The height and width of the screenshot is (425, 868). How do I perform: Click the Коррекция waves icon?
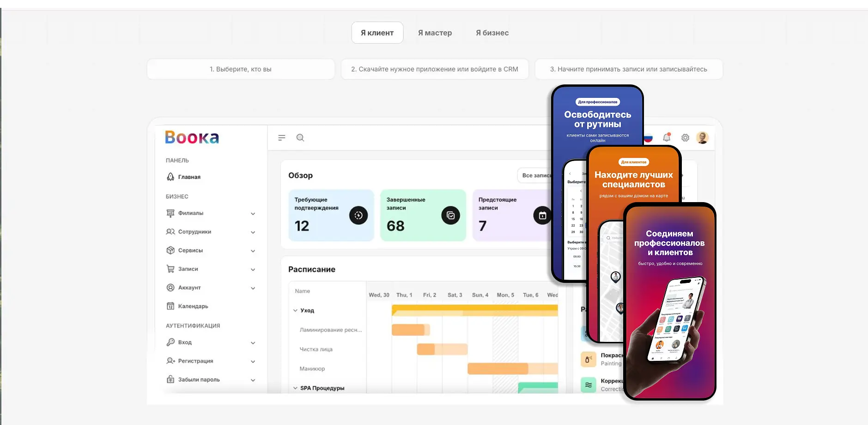(x=588, y=385)
